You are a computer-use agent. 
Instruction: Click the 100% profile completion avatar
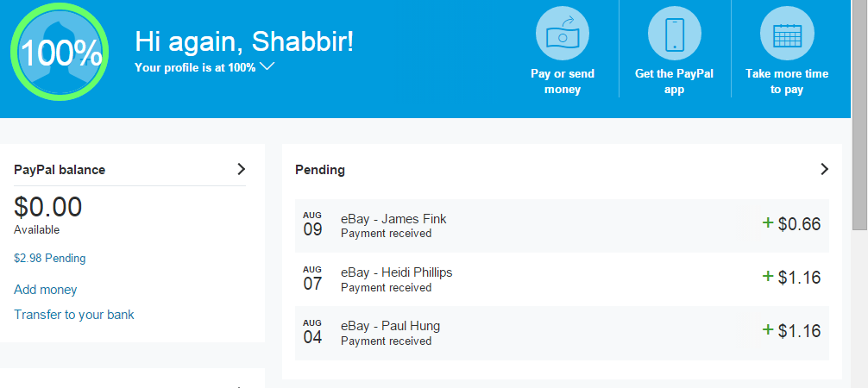(60, 53)
